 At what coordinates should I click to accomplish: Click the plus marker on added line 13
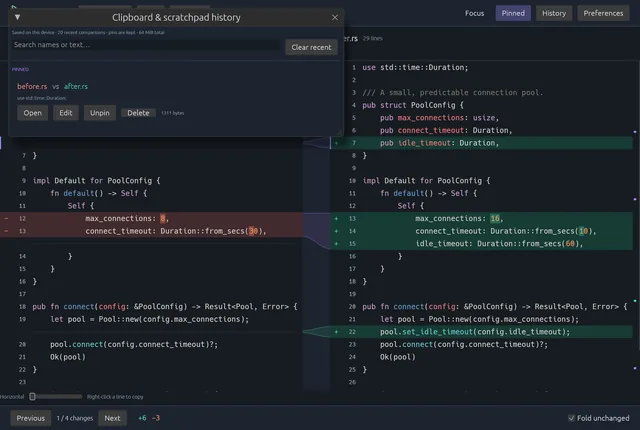(x=336, y=219)
